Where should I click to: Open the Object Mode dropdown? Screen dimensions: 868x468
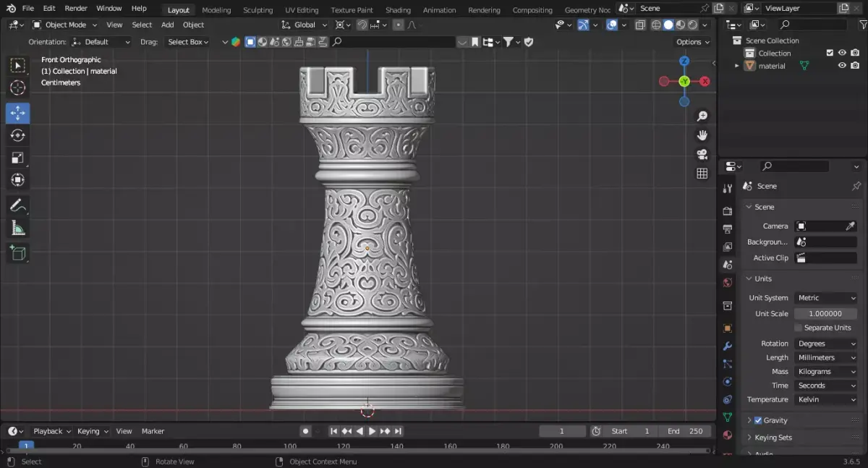(64, 25)
